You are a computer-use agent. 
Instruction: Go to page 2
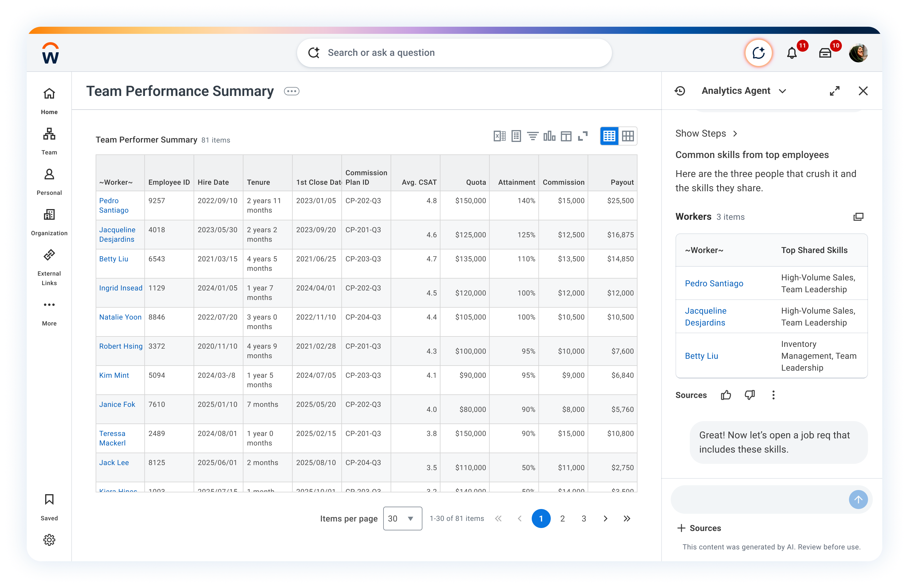[x=562, y=519]
